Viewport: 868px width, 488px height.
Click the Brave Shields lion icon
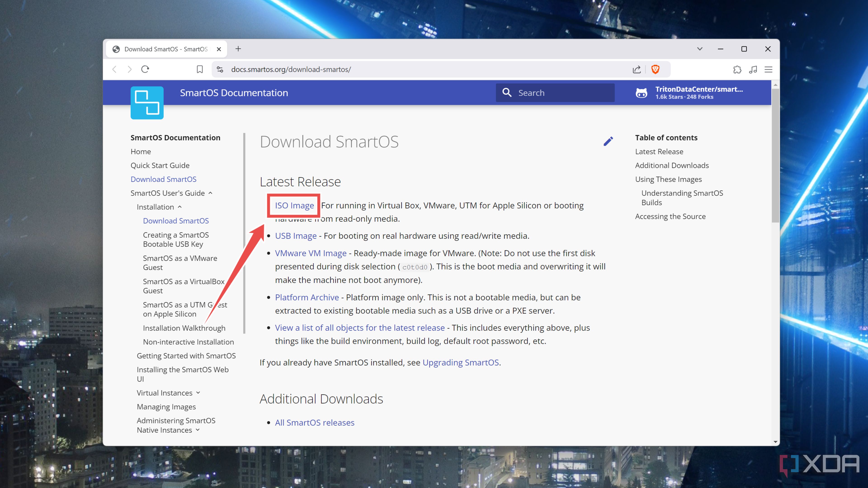(x=655, y=69)
